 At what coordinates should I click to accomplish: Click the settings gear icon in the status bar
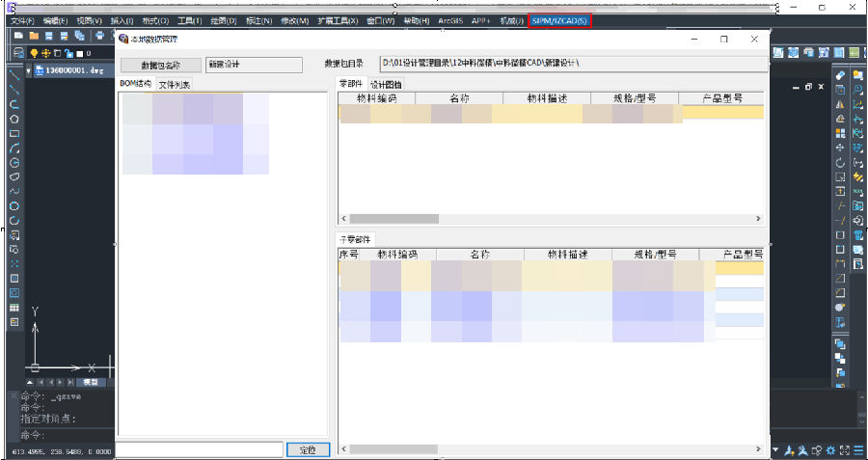(831, 450)
